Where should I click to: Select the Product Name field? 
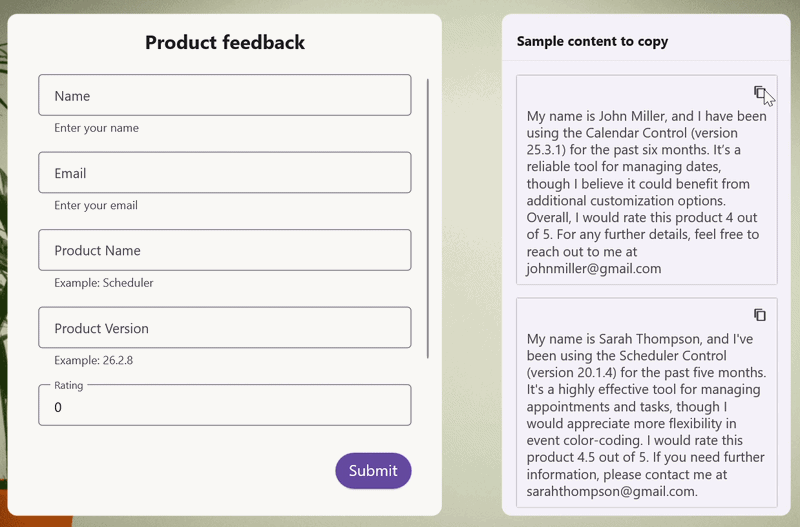(x=224, y=250)
